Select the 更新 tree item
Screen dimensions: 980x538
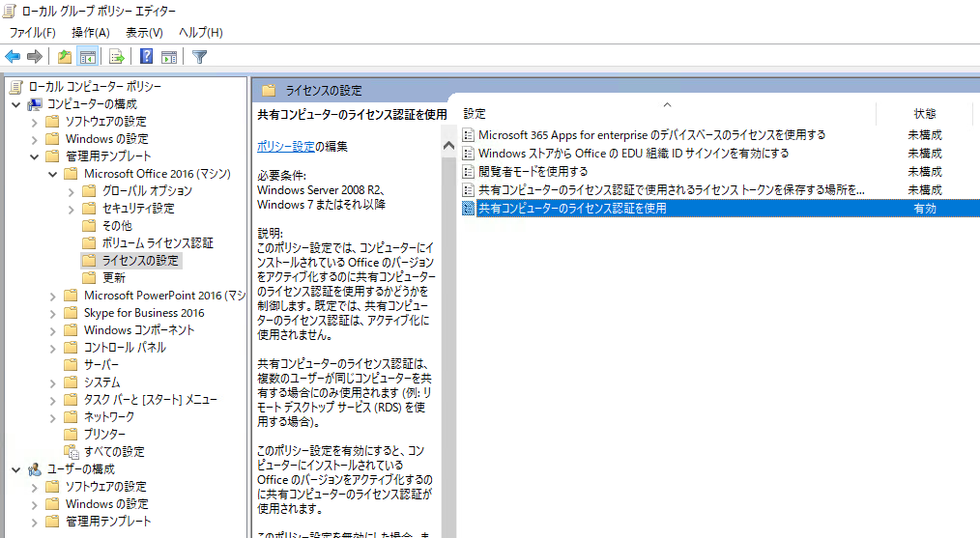click(114, 277)
